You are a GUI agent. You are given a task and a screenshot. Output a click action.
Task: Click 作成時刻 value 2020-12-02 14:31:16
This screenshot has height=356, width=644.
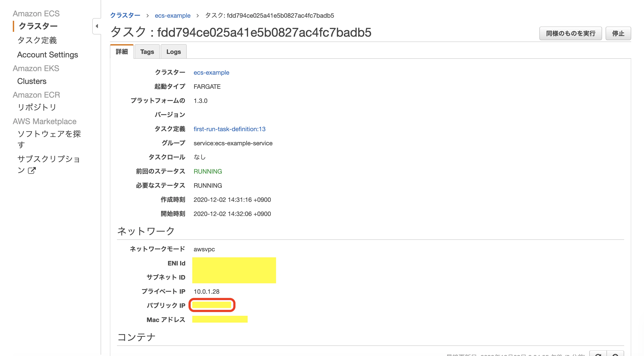[232, 200]
